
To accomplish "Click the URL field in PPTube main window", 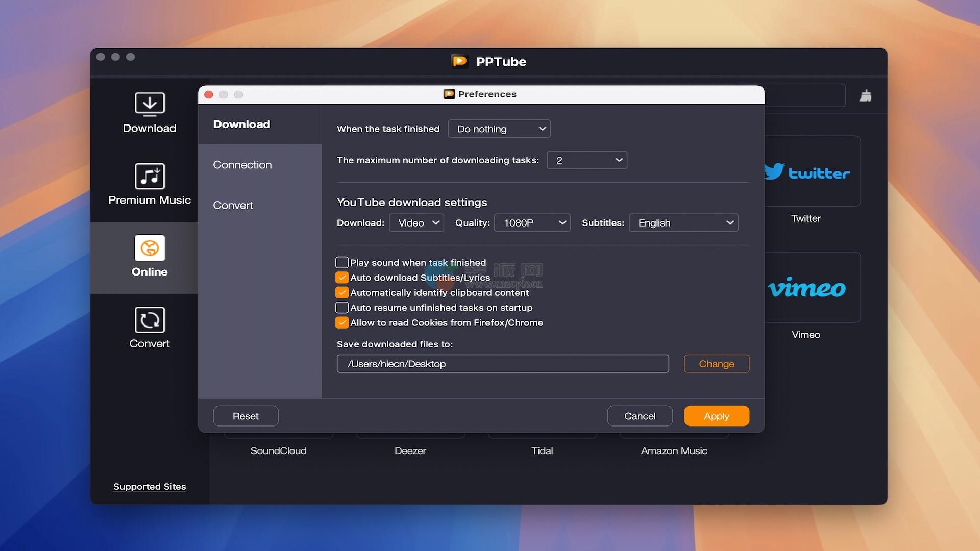I will tap(805, 95).
